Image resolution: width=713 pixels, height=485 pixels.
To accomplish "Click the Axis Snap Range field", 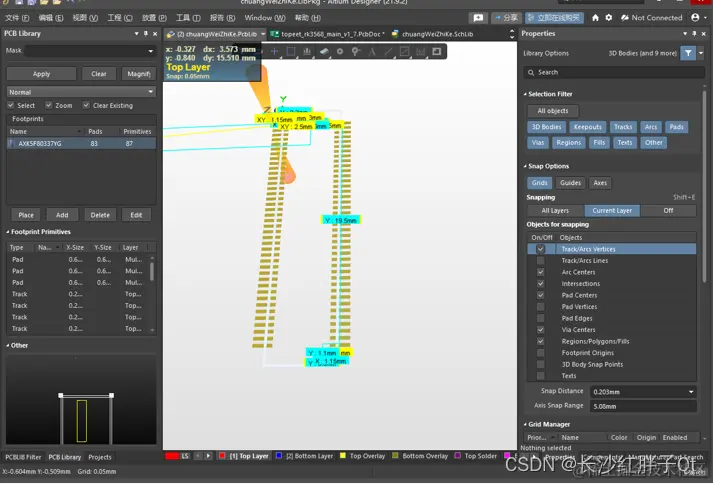I will tap(643, 406).
